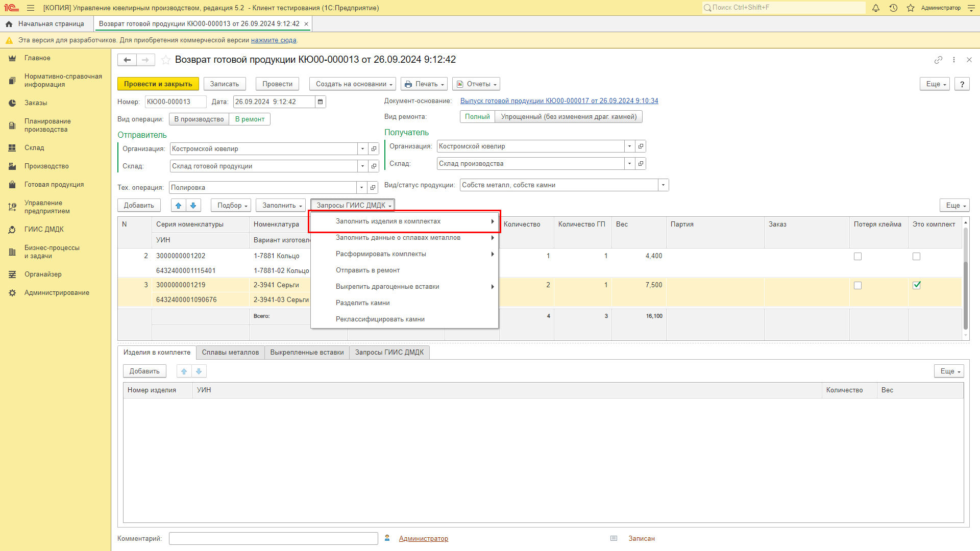Go forward with the right arrow button
Viewport: 980px width, 551px height.
pos(145,60)
